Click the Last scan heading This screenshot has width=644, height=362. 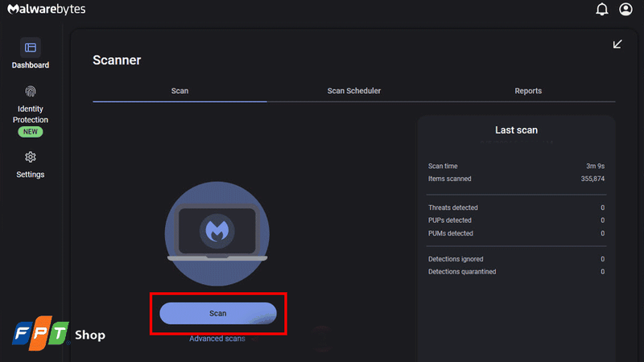pos(516,130)
